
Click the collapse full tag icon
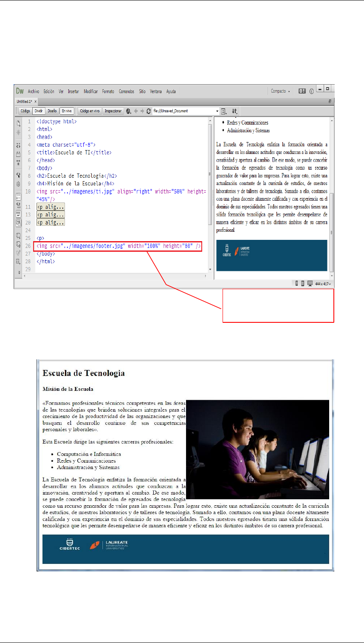click(18, 145)
